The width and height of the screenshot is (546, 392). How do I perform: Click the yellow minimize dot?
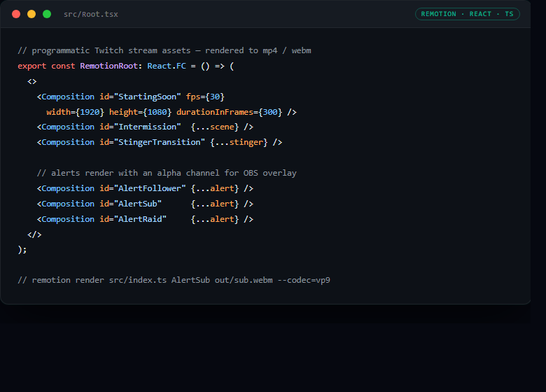point(31,14)
